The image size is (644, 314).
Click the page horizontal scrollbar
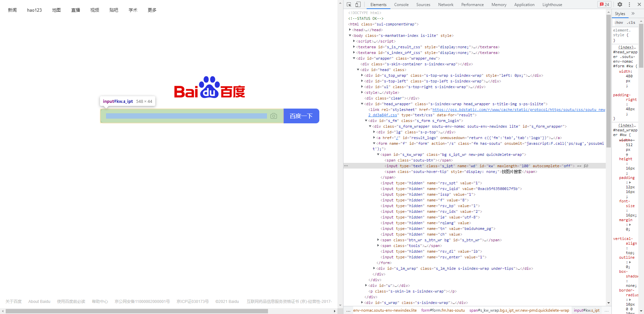coord(137,311)
